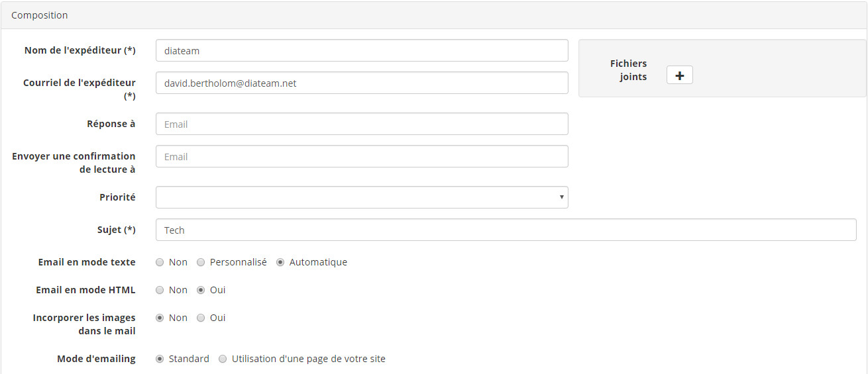Enable Oui for Incorporer les images
The width and height of the screenshot is (868, 374).
tap(201, 318)
